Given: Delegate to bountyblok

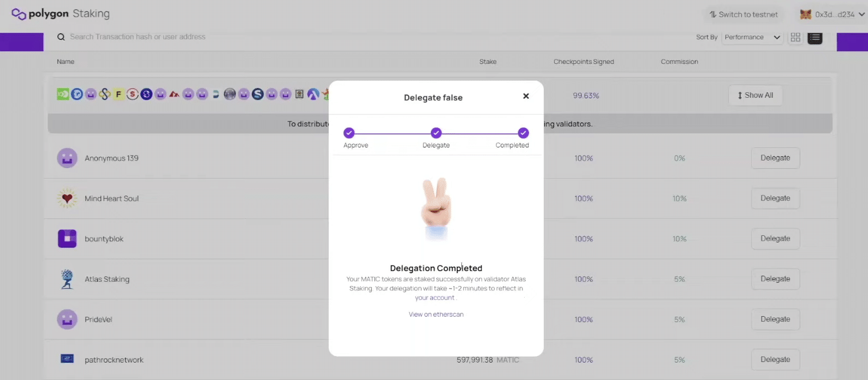Looking at the screenshot, I should click(x=775, y=239).
